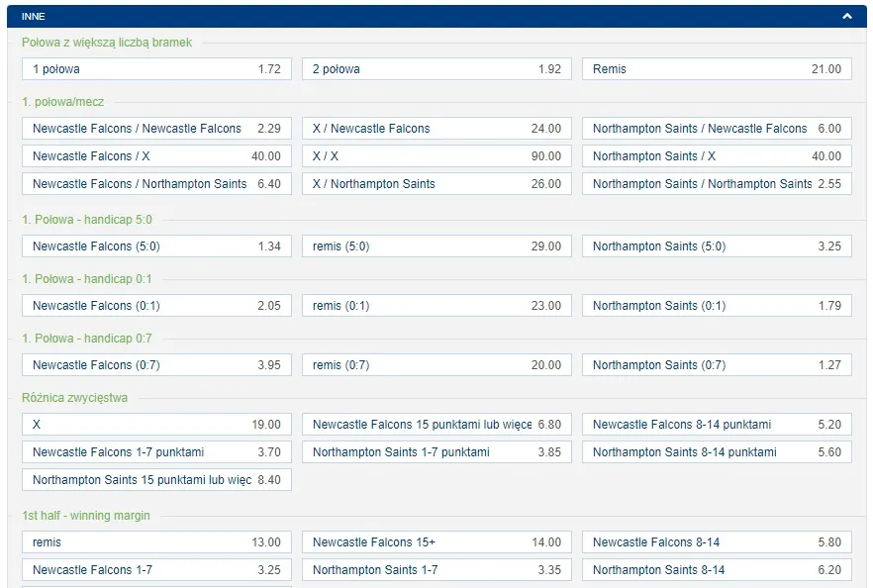The width and height of the screenshot is (873, 588).
Task: Bet Newcastle Falcons 1-7 at 3.25
Action: (156, 570)
